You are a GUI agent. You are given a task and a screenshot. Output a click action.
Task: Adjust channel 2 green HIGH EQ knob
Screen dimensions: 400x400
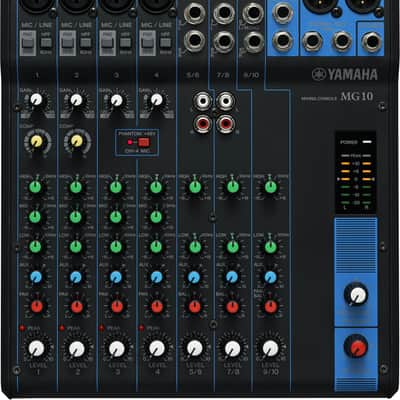[76, 187]
